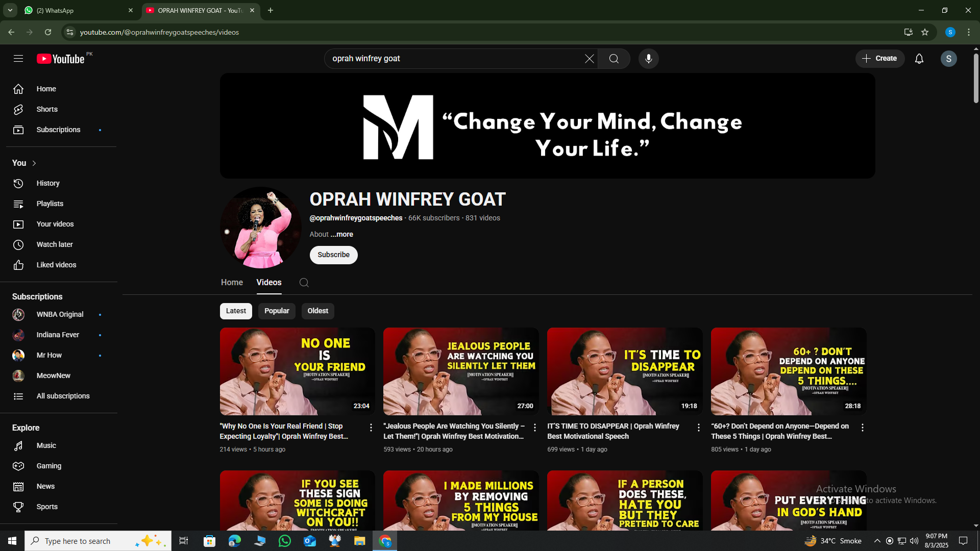The image size is (980, 551).
Task: Open the volume control in system tray
Action: coord(914,541)
